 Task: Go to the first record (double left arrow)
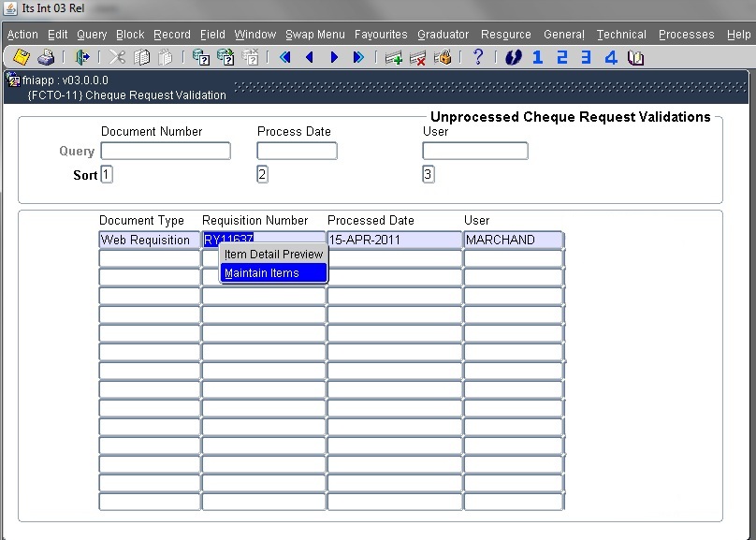284,57
